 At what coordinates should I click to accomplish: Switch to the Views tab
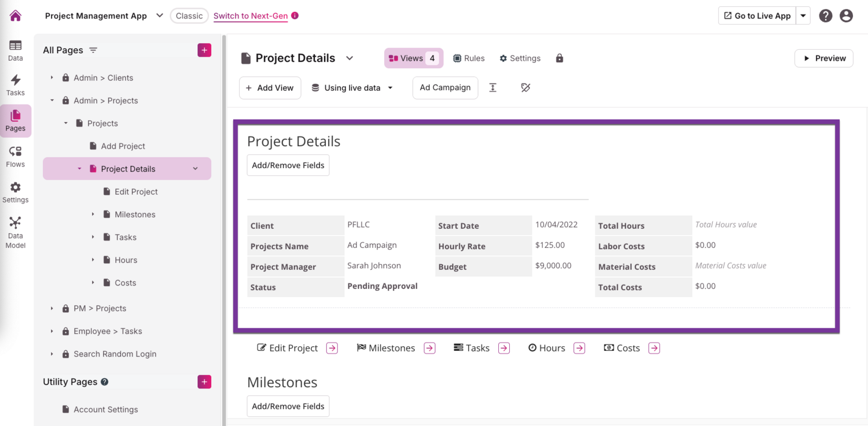[413, 58]
